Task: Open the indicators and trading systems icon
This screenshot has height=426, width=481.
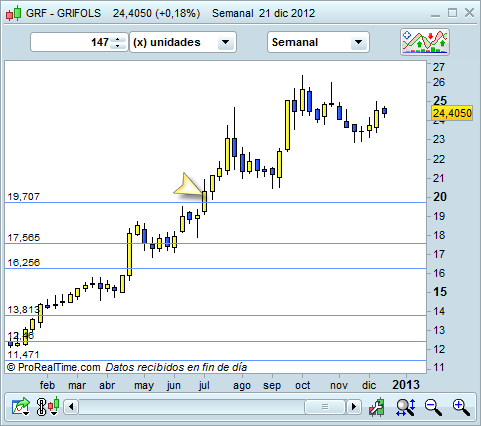Action: (425, 42)
